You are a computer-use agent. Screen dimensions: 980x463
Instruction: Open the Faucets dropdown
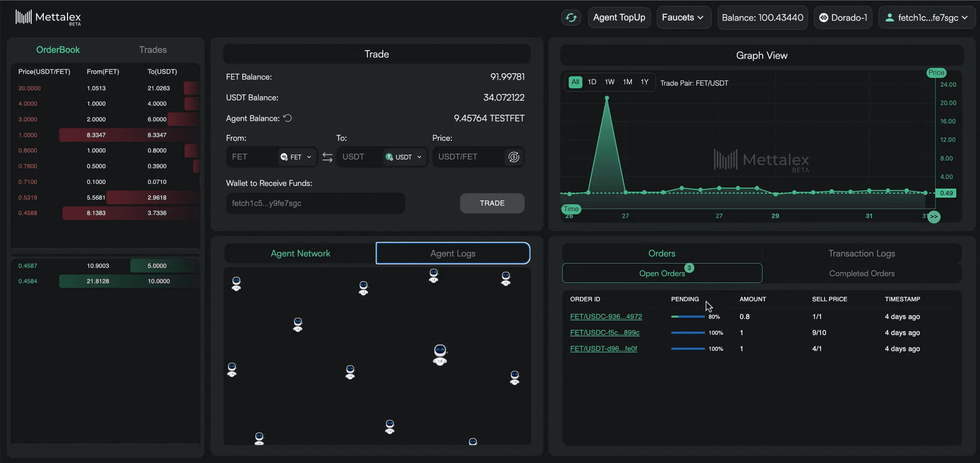[684, 17]
